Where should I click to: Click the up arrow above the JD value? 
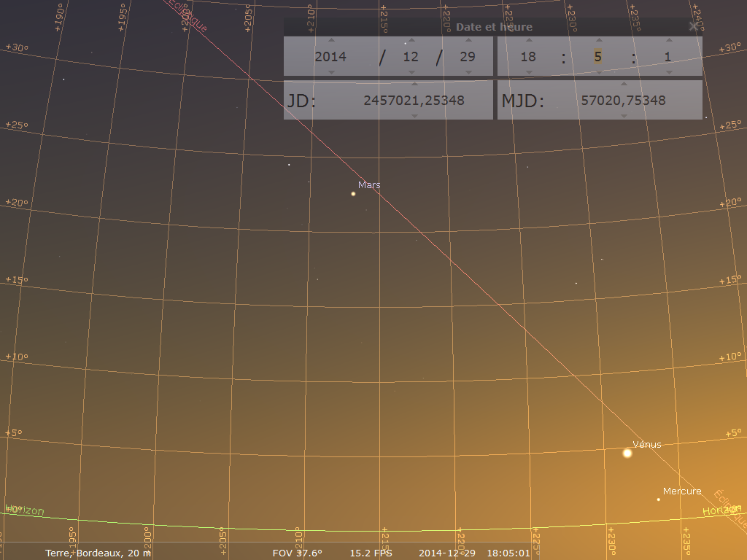414,85
